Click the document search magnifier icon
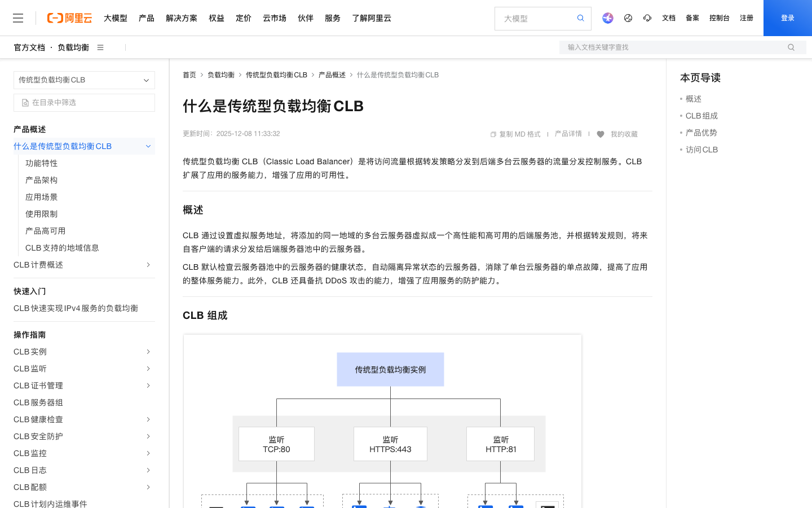 pyautogui.click(x=791, y=47)
